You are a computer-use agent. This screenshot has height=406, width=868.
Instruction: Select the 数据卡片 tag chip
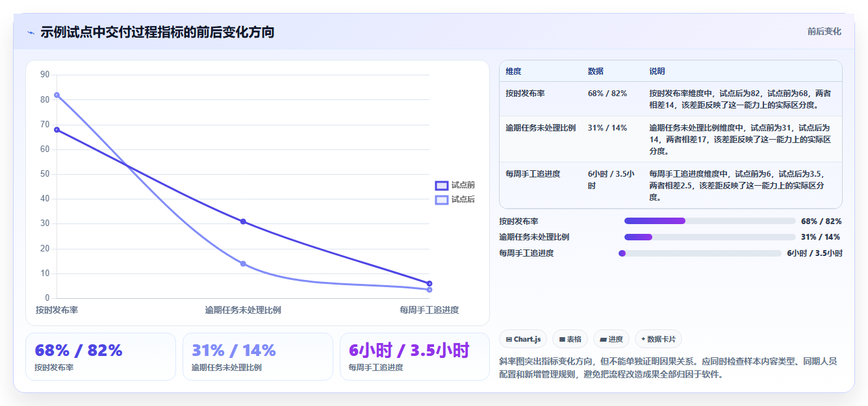pos(658,339)
